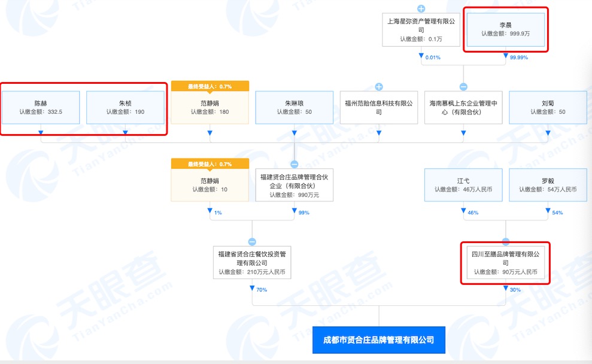Viewport: 592px width, 364px height.
Task: Click the 1% share percentage
Action: tap(218, 213)
